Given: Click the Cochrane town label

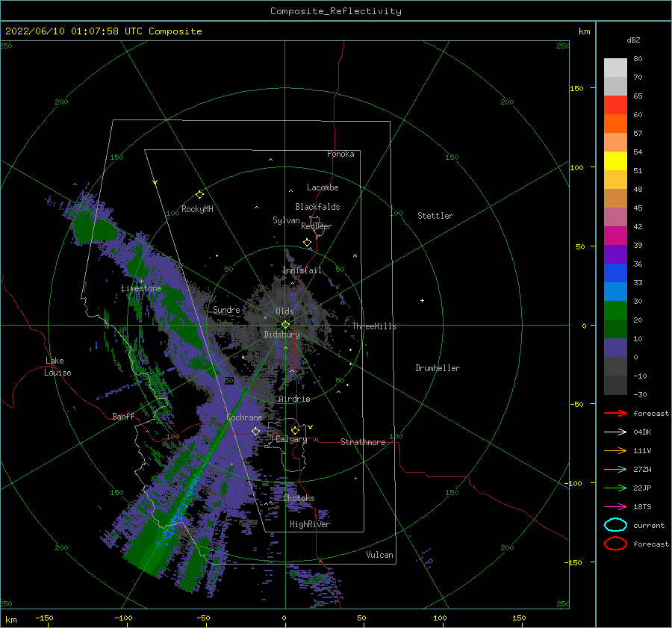Looking at the screenshot, I should [x=244, y=417].
